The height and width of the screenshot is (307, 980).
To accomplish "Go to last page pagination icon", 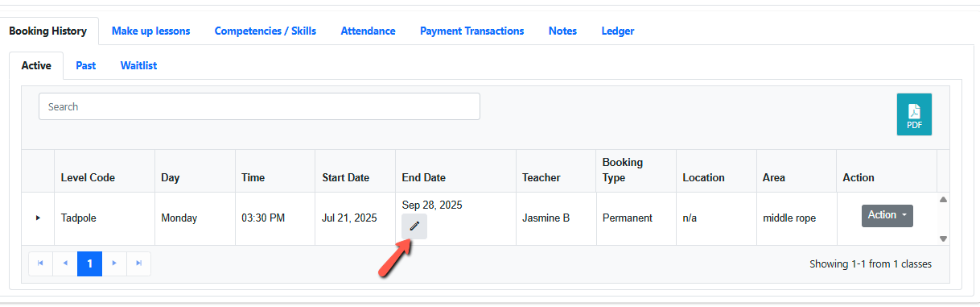I will [x=138, y=263].
